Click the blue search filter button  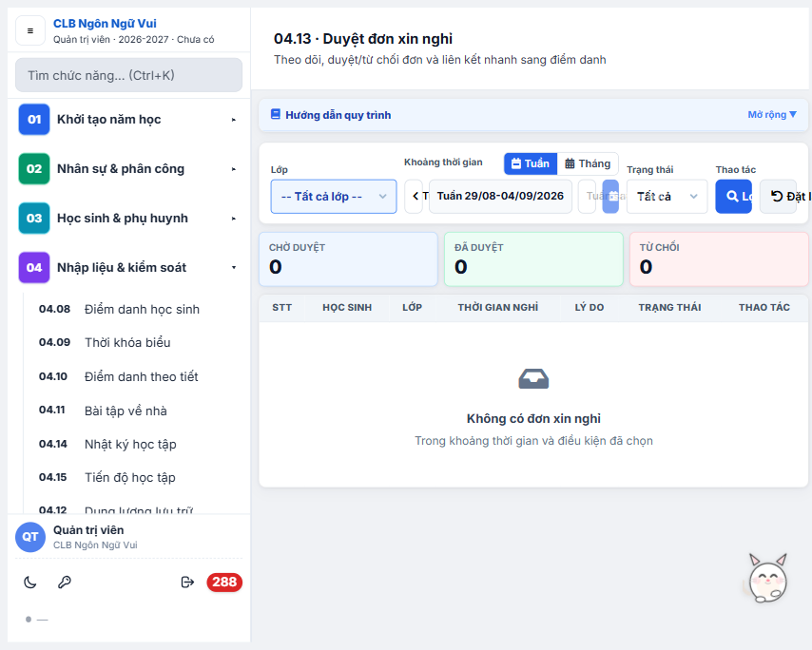pyautogui.click(x=733, y=196)
